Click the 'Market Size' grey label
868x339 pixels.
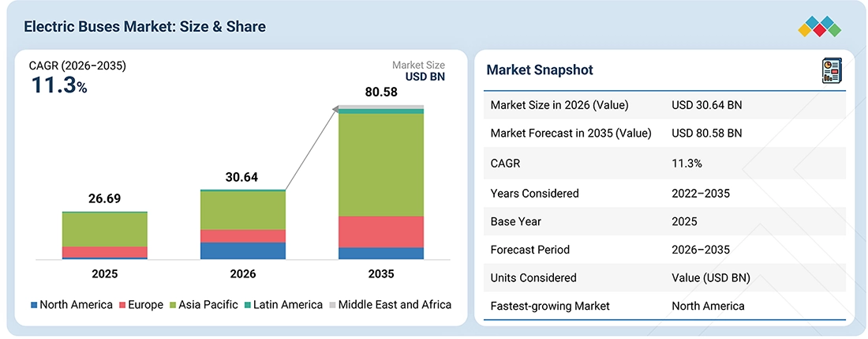pyautogui.click(x=418, y=66)
